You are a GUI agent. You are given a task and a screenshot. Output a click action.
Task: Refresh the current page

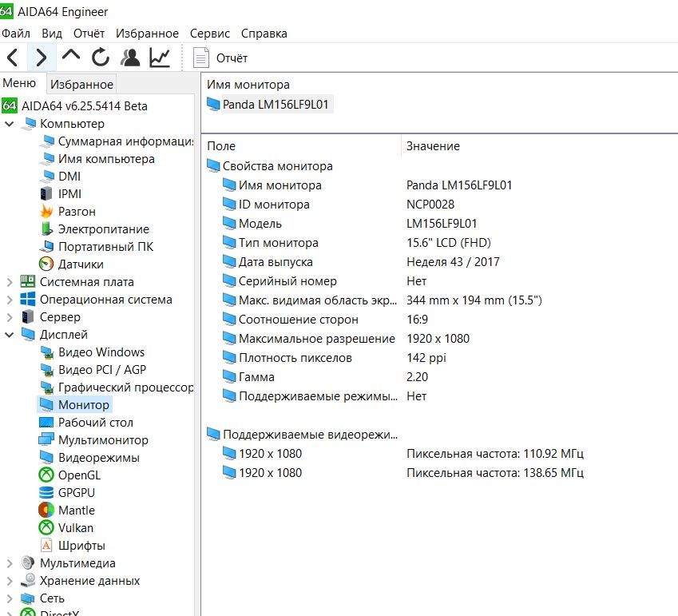[x=101, y=57]
